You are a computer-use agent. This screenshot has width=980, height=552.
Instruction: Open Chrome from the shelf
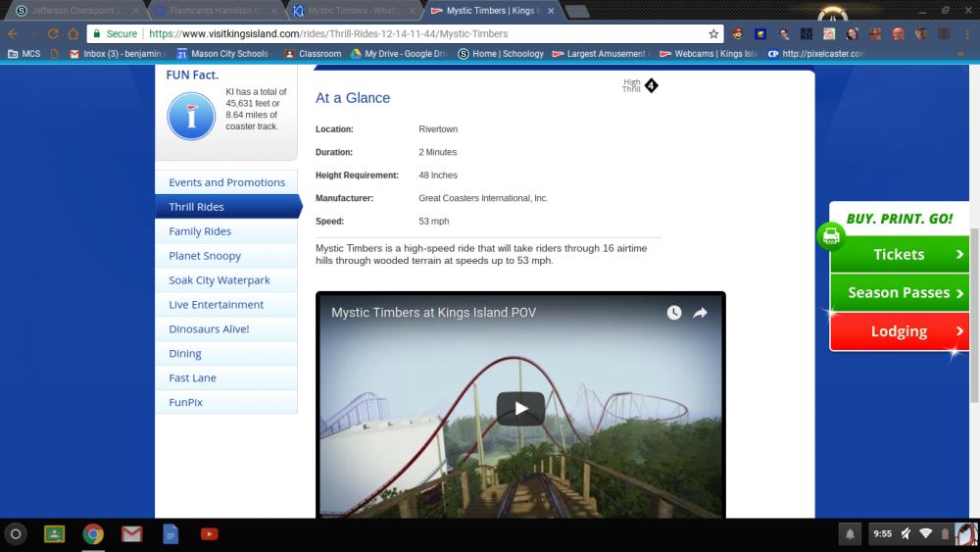93,534
